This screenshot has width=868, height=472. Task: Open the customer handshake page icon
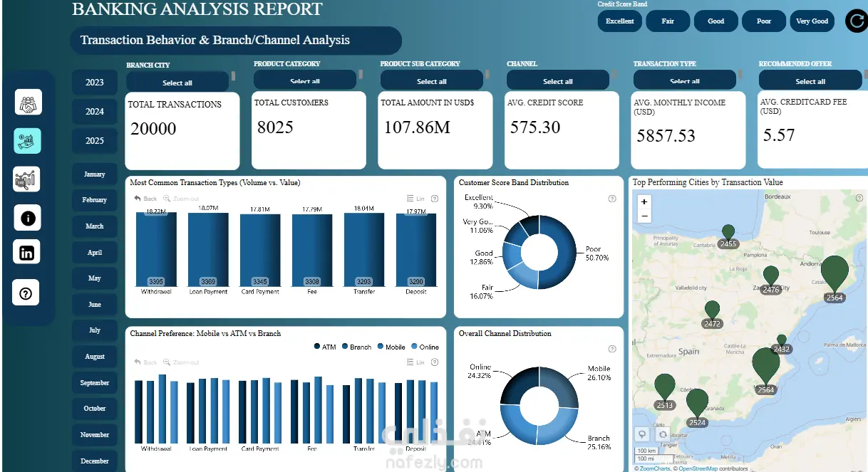click(29, 102)
